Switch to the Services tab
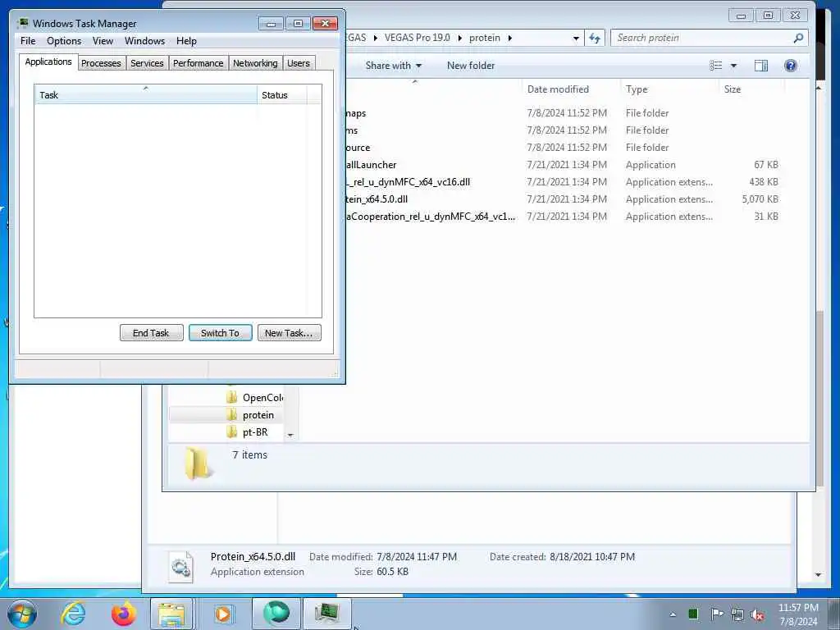This screenshot has width=840, height=630. [147, 63]
